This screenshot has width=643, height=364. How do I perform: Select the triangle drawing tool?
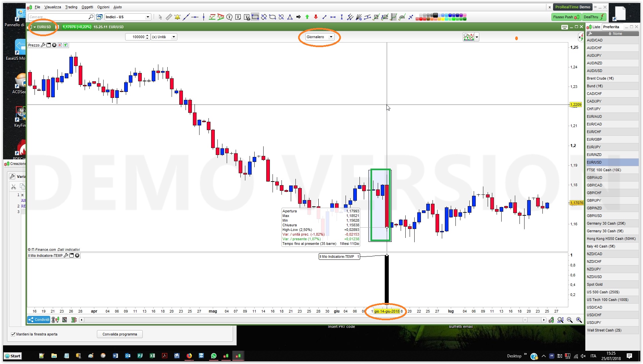click(290, 17)
